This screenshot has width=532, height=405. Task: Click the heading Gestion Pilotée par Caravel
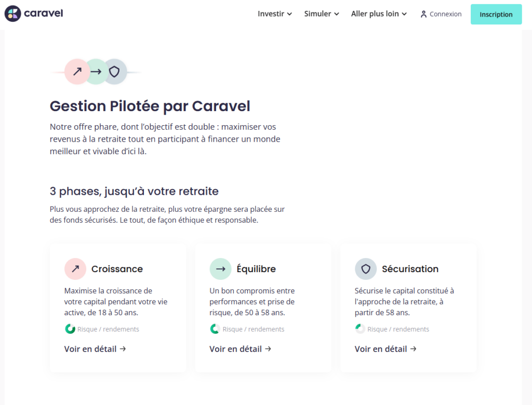pos(150,106)
